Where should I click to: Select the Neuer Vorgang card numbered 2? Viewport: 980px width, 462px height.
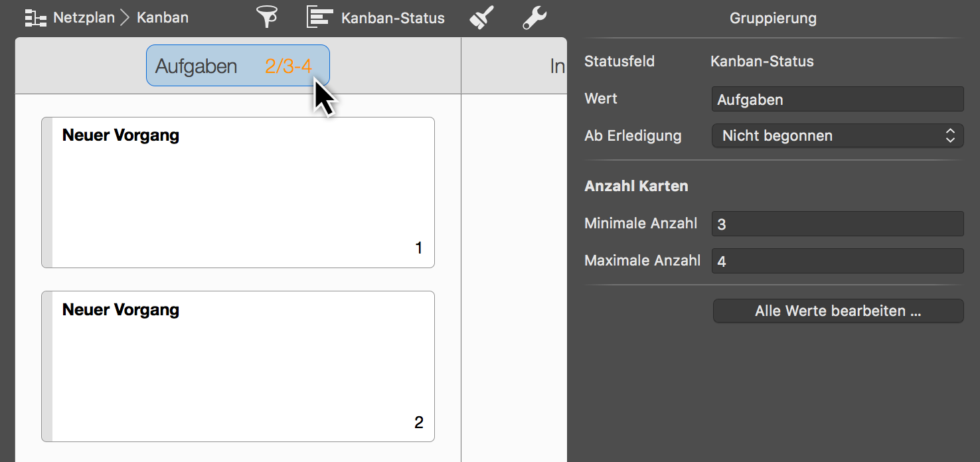[238, 366]
